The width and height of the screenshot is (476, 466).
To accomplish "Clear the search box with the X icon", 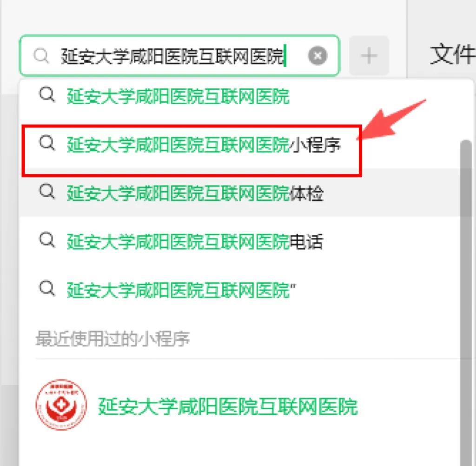I will 317,56.
